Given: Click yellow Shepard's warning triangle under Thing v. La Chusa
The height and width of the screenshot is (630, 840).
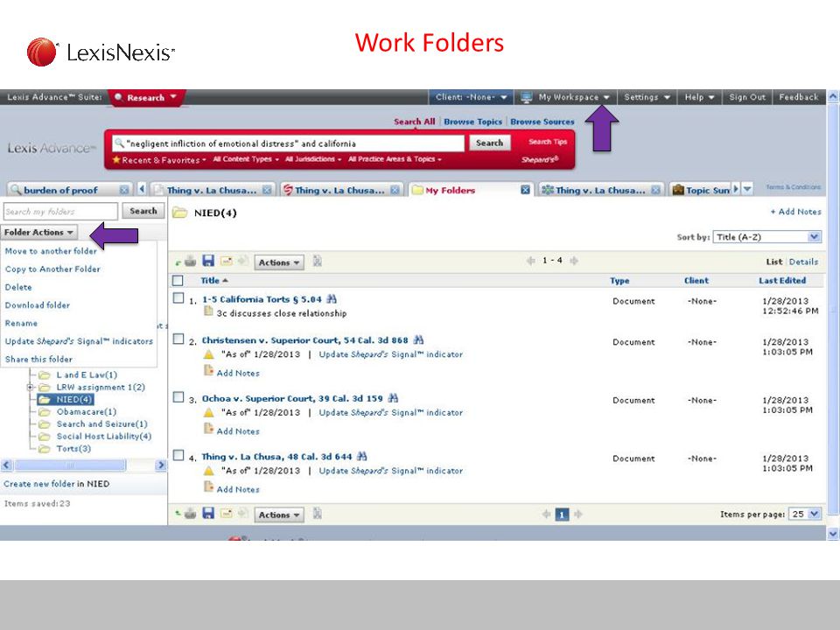Looking at the screenshot, I should (x=209, y=471).
